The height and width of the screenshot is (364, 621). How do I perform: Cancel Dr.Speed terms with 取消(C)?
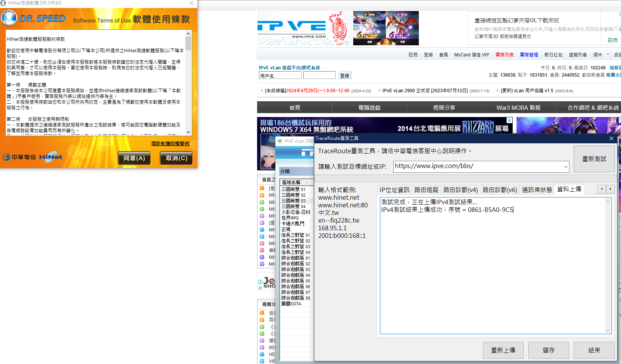click(x=177, y=158)
